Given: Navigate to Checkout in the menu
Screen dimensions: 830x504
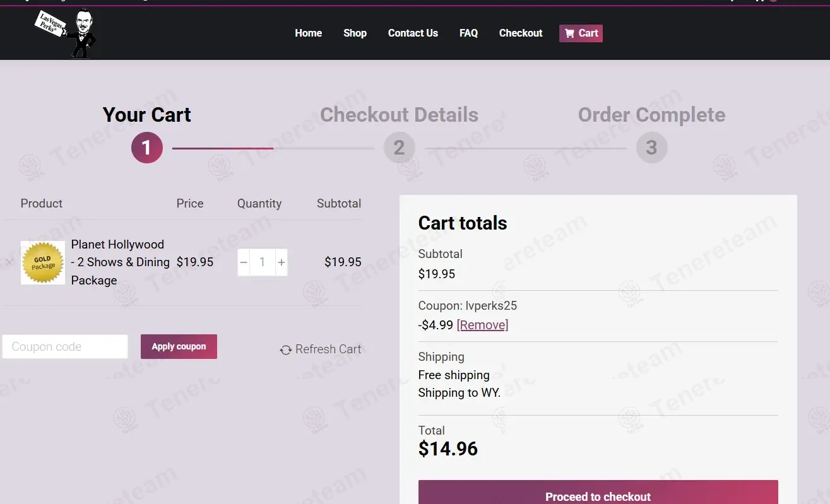Looking at the screenshot, I should [x=521, y=33].
